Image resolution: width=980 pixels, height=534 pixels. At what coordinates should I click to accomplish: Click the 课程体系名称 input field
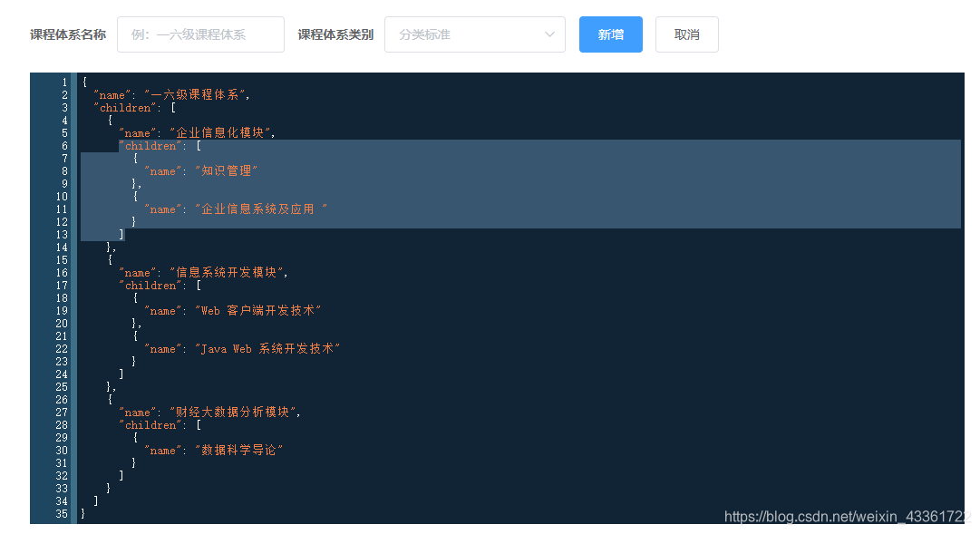click(x=200, y=34)
